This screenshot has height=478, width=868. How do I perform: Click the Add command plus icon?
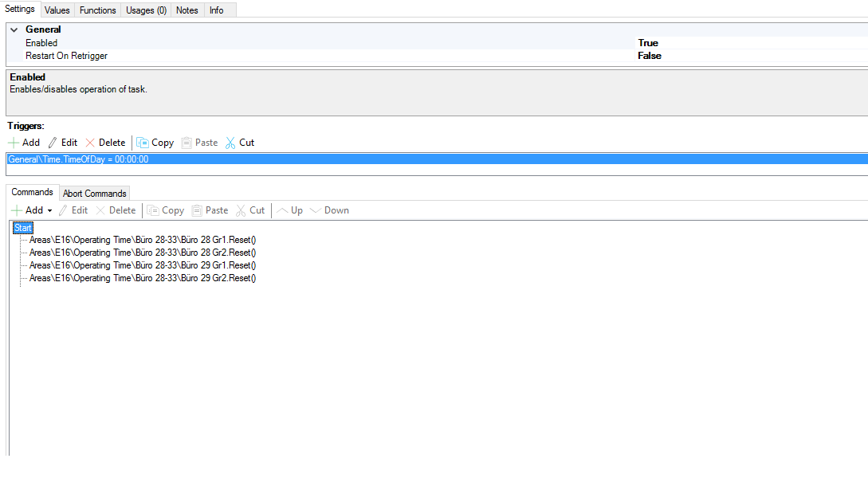coord(17,210)
